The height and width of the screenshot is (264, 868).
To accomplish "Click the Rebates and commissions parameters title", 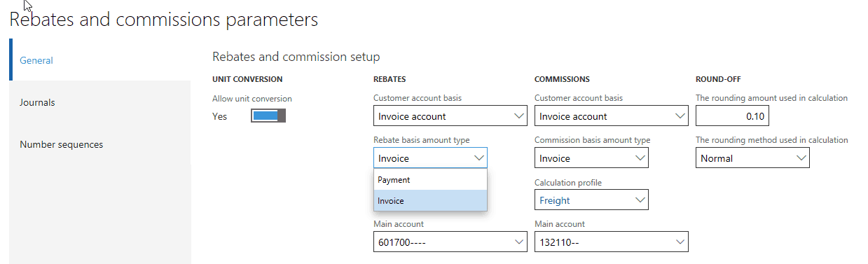I will click(x=164, y=20).
